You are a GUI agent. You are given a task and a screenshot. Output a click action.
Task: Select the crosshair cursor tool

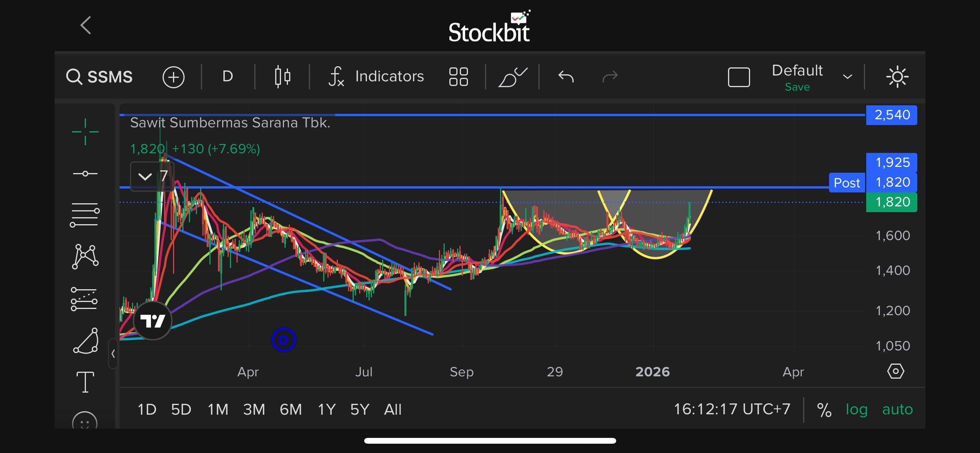coord(85,132)
